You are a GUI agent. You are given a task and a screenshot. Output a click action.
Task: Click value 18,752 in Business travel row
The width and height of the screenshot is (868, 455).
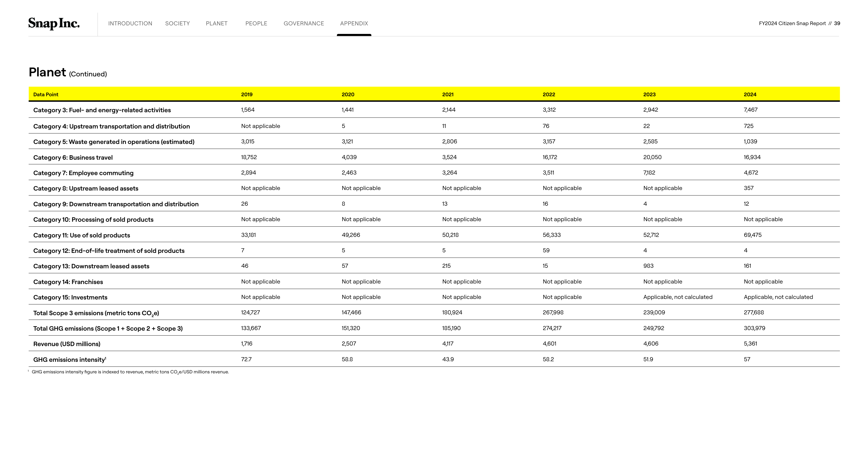coord(249,157)
